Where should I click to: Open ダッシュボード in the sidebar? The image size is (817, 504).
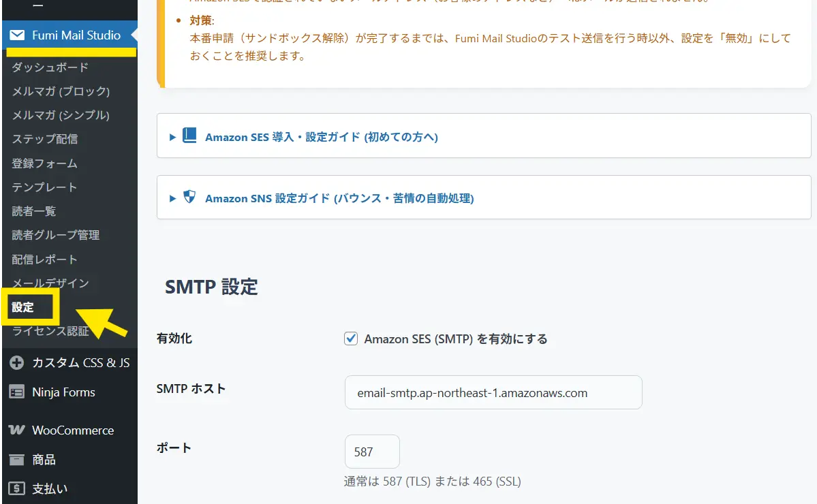[50, 67]
